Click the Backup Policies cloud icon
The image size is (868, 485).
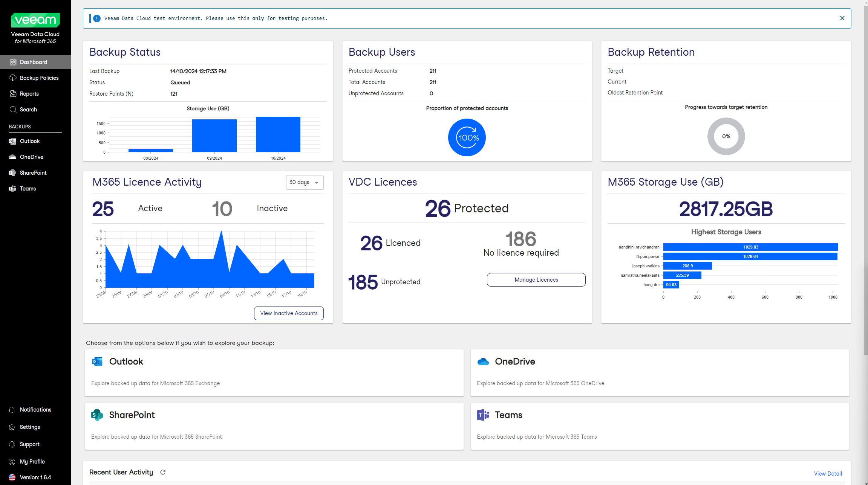click(13, 78)
